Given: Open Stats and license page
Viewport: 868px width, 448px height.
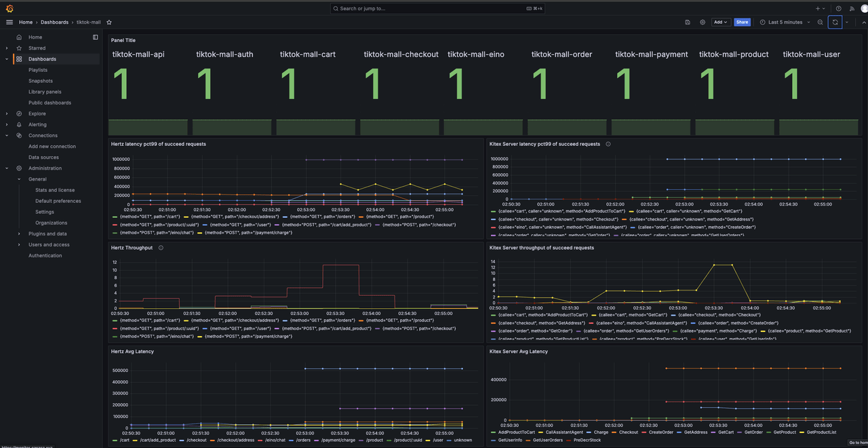Looking at the screenshot, I should click(55, 190).
